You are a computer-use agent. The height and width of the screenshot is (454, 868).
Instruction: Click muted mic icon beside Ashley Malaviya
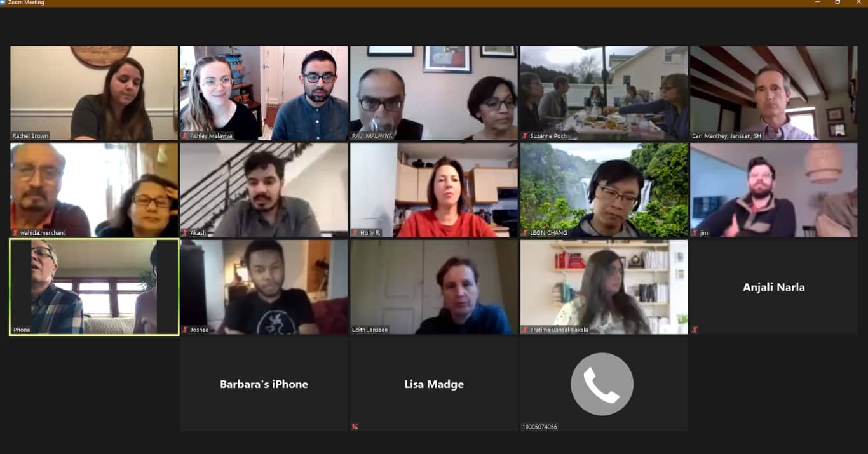pos(186,136)
